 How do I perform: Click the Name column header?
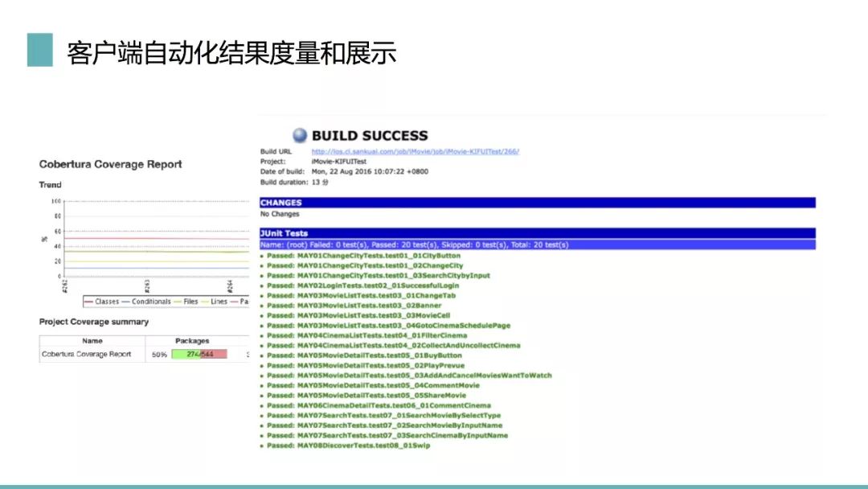pyautogui.click(x=92, y=341)
